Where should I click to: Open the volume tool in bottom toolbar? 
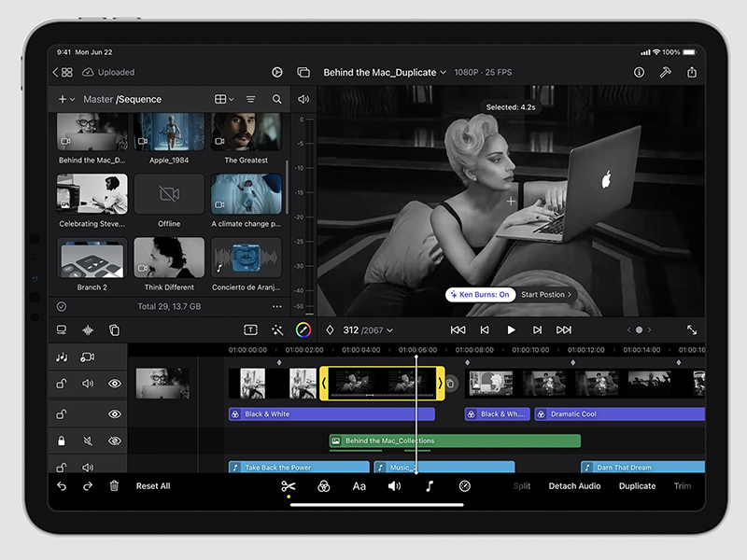click(394, 486)
